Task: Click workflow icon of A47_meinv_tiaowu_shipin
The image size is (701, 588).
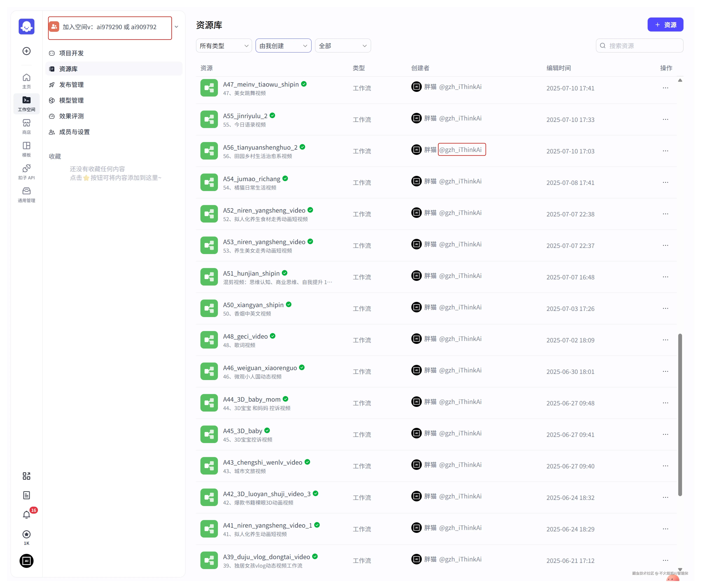Action: (x=209, y=88)
